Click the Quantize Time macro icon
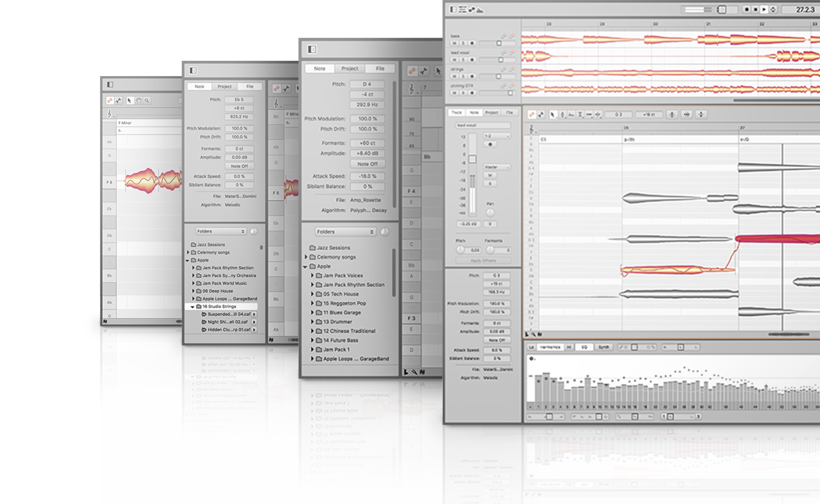 (687, 115)
